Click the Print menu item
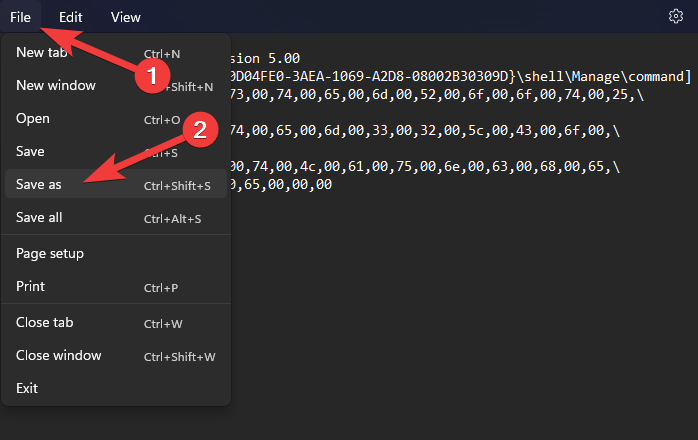This screenshot has width=698, height=440. pyautogui.click(x=30, y=287)
